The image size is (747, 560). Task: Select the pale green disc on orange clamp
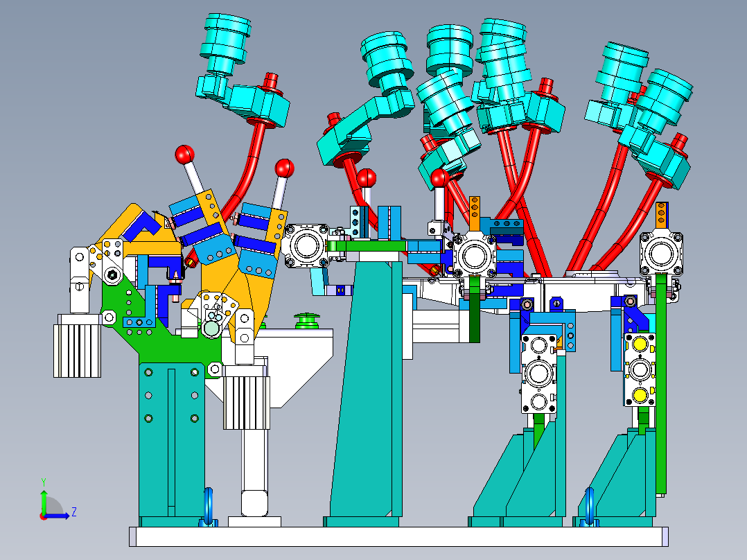[211, 328]
